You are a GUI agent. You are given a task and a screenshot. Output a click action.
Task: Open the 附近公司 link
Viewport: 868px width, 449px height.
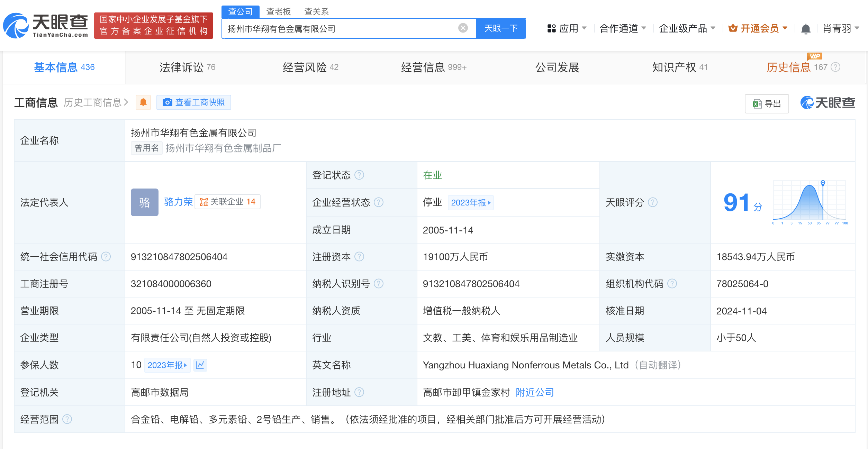535,392
